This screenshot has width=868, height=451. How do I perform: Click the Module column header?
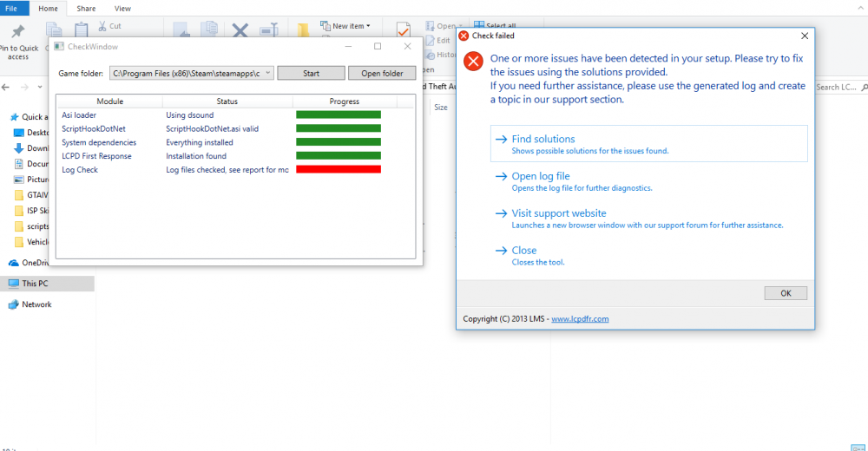[x=109, y=101]
